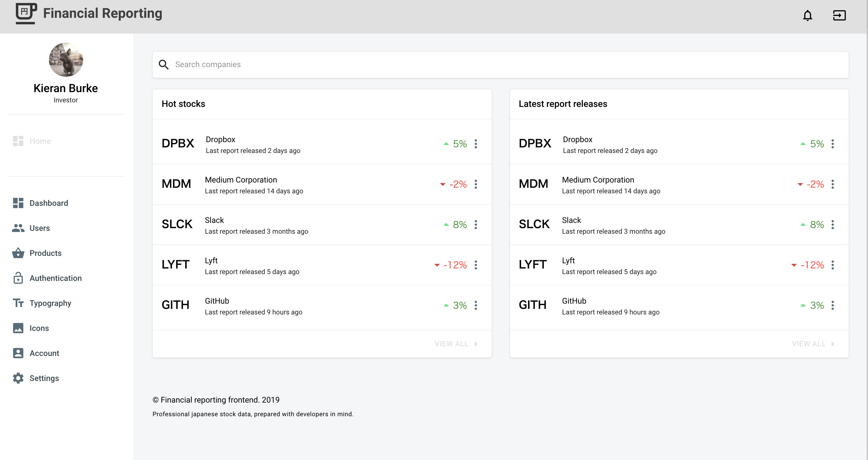Click the Typography text icon in sidebar
The width and height of the screenshot is (868, 460).
(18, 303)
